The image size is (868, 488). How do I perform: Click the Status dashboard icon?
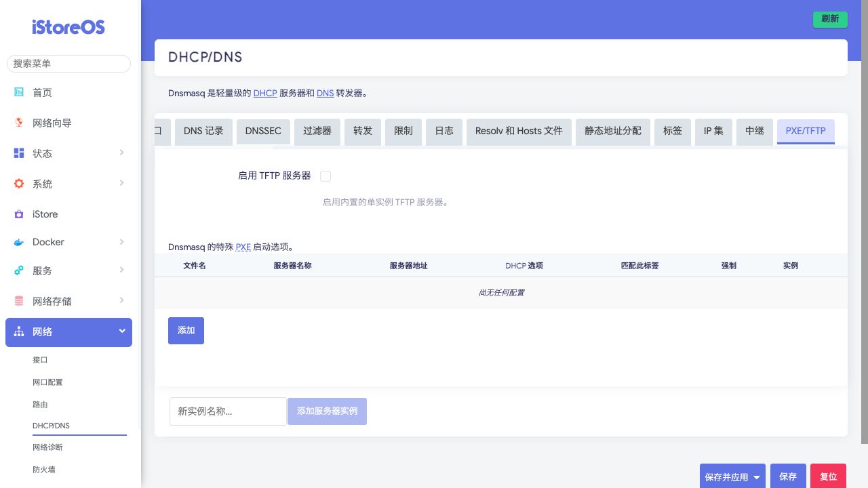click(19, 153)
